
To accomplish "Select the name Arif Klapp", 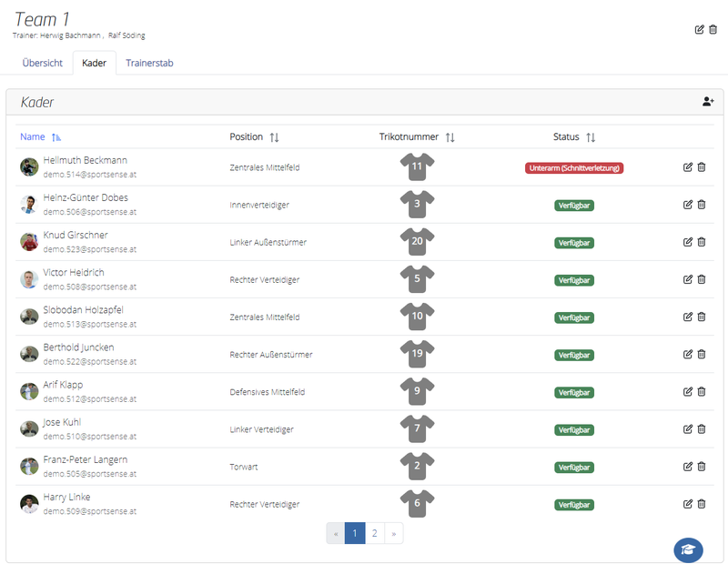I will pyautogui.click(x=63, y=385).
